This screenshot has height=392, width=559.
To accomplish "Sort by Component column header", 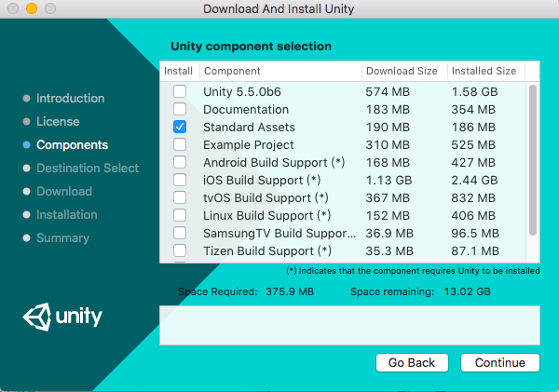I will (279, 71).
